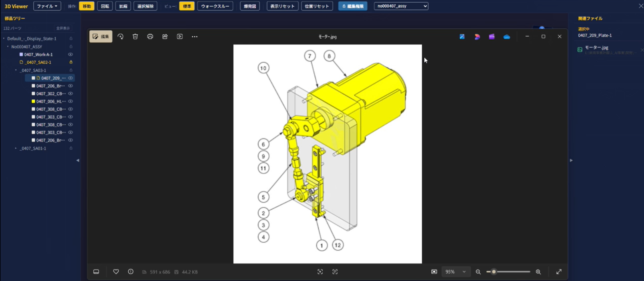The image size is (644, 281).
Task: Select 0407_302_CB row in parts tree
Action: [51, 93]
